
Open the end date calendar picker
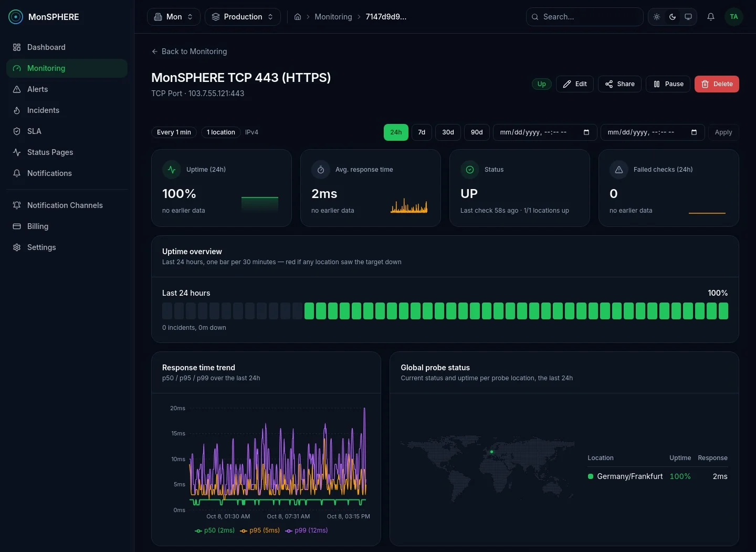(x=694, y=132)
